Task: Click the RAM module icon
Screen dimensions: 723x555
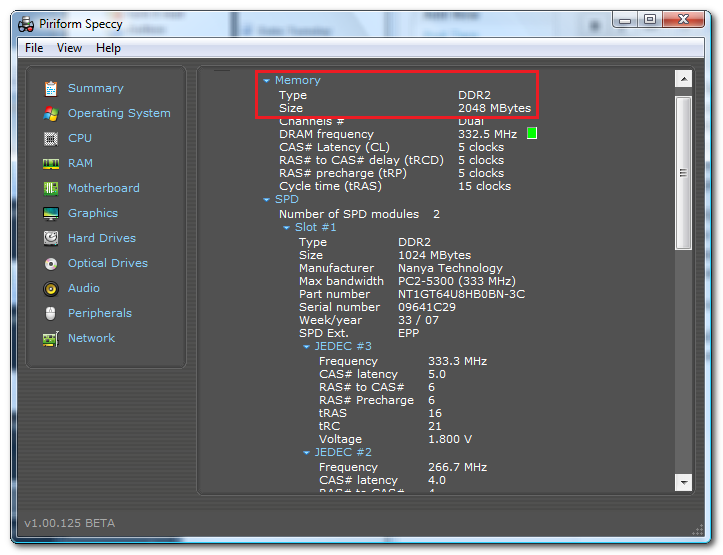Action: click(x=51, y=164)
